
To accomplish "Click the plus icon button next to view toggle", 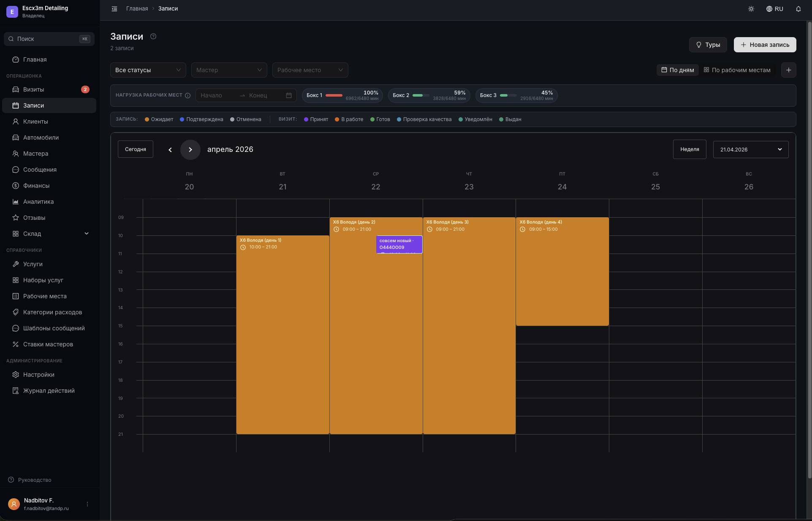I will coord(788,70).
